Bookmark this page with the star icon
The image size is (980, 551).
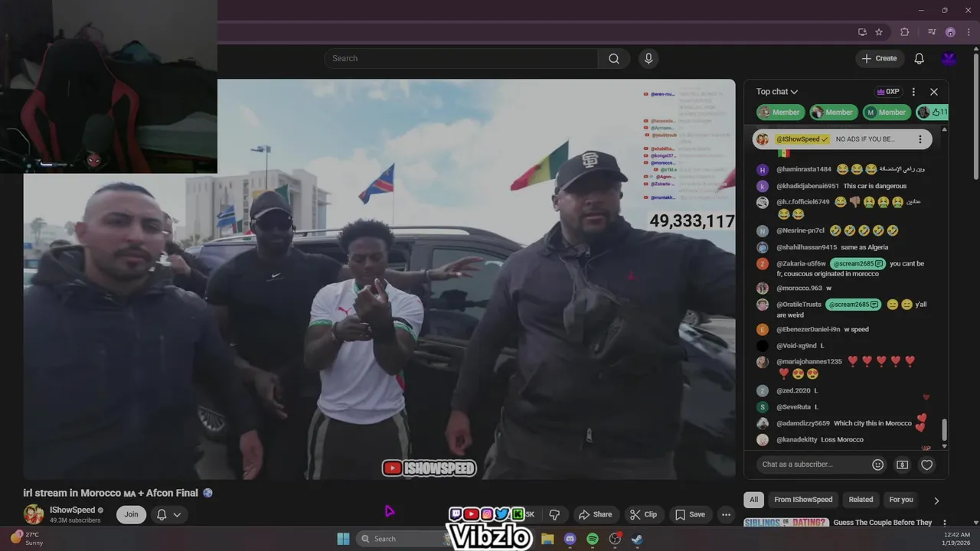pyautogui.click(x=879, y=32)
